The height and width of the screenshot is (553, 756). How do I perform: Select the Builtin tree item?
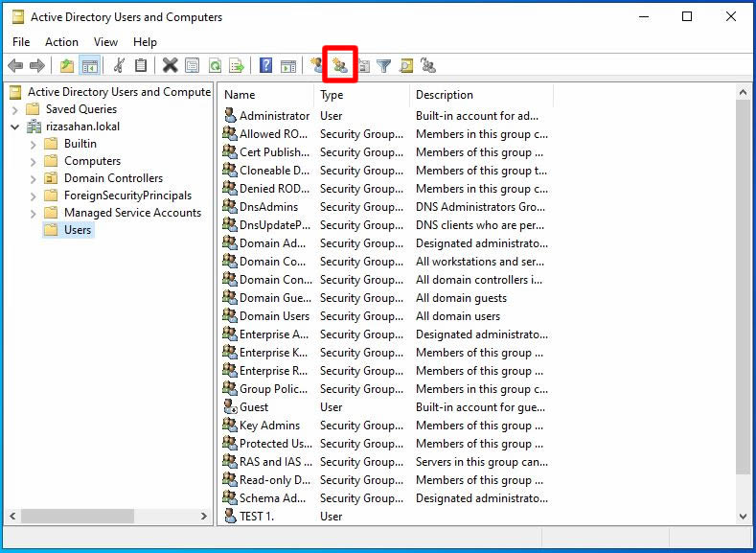(x=80, y=144)
